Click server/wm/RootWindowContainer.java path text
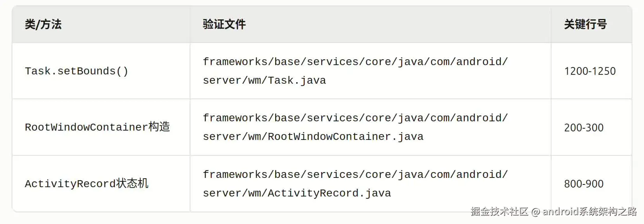This screenshot has width=644, height=224. 313,137
